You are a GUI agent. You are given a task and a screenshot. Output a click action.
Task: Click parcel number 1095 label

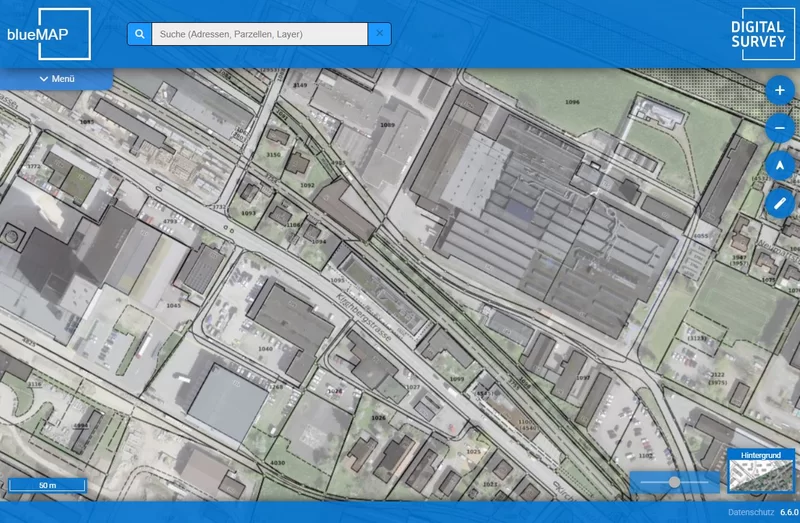(337, 280)
